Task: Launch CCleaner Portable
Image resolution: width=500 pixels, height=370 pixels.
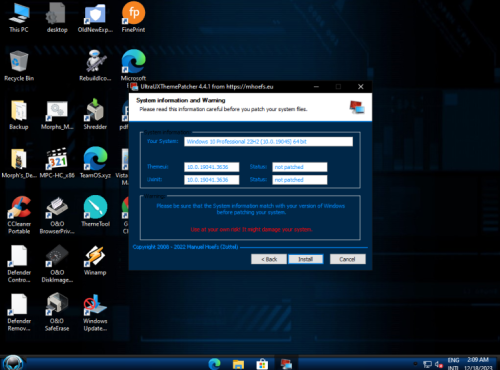Action: tap(19, 215)
